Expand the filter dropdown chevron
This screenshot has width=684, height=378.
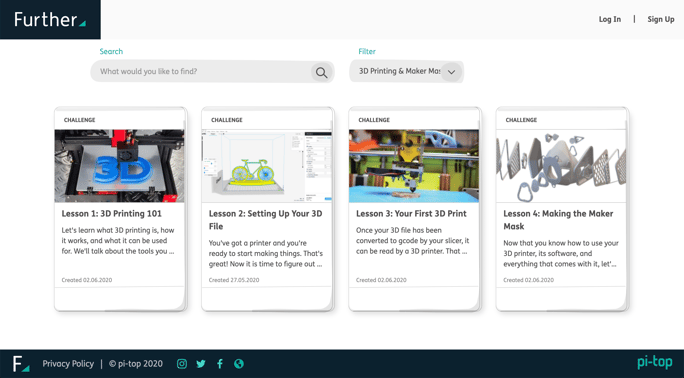click(451, 72)
